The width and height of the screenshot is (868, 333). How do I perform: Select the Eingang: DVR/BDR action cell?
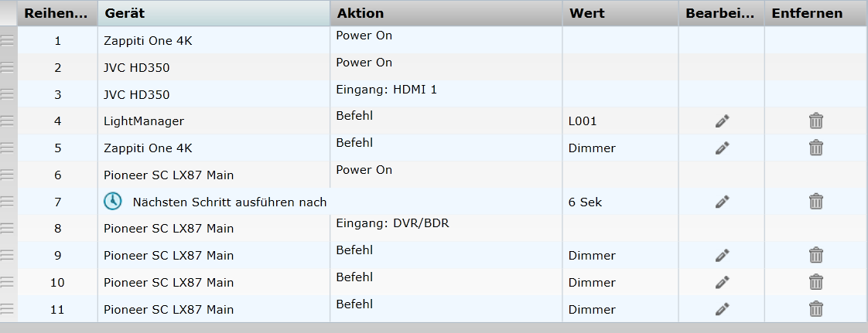[x=446, y=228]
